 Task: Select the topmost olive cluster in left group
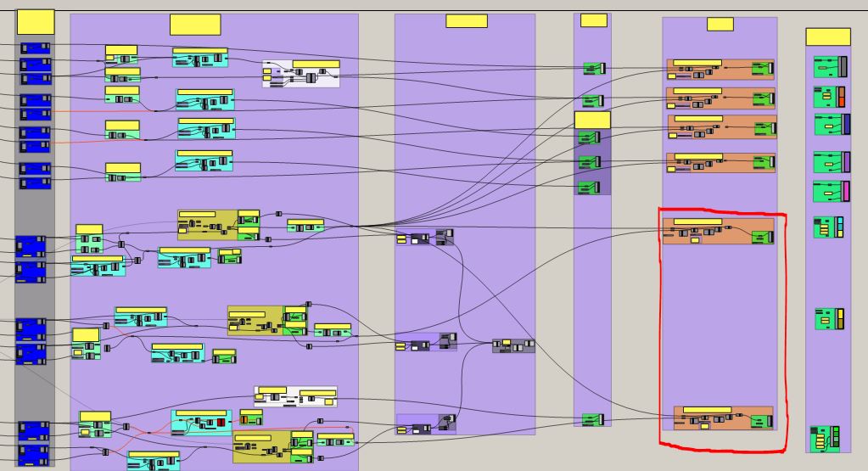(219, 225)
